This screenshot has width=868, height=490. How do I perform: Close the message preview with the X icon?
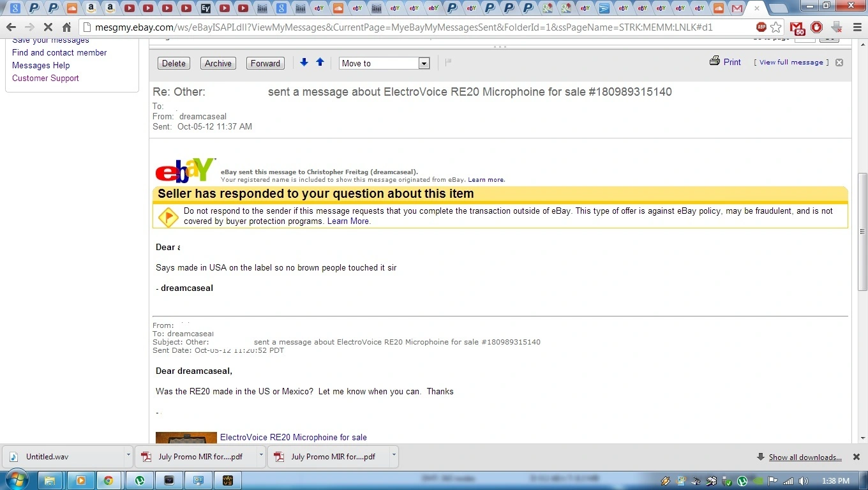839,63
